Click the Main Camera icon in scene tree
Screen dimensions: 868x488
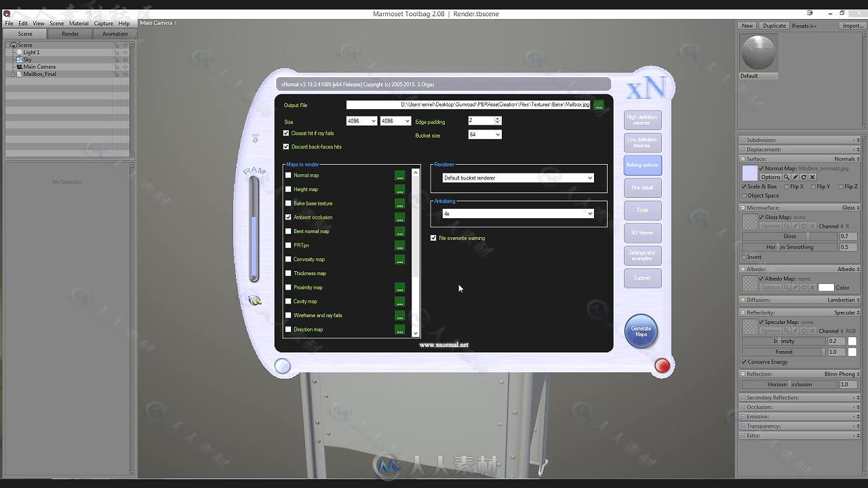pyautogui.click(x=19, y=67)
